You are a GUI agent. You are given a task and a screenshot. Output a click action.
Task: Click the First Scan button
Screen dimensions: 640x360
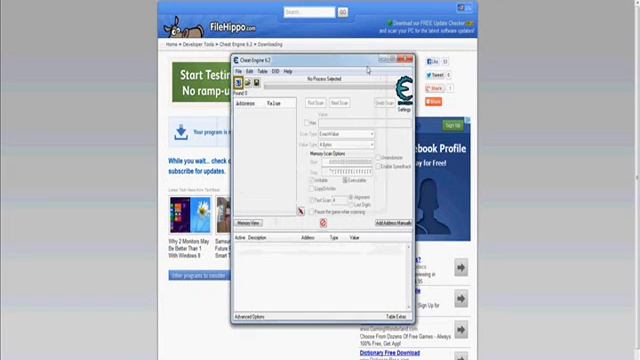(316, 103)
